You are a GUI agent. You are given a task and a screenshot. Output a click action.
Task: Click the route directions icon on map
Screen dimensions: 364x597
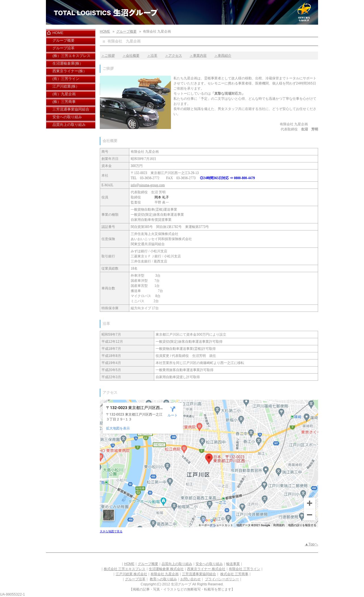(x=172, y=409)
